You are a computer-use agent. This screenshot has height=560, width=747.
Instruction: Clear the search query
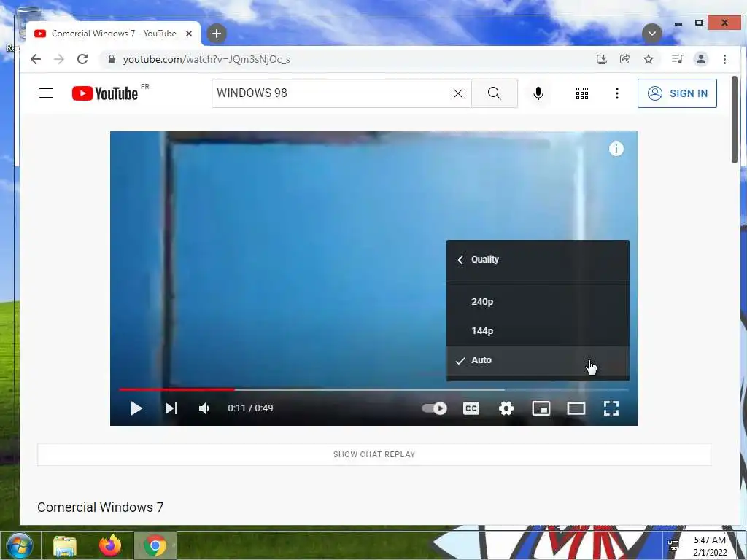[458, 93]
